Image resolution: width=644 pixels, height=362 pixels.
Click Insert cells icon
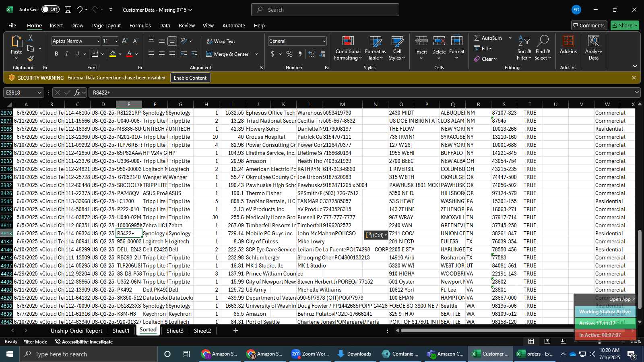pyautogui.click(x=421, y=41)
